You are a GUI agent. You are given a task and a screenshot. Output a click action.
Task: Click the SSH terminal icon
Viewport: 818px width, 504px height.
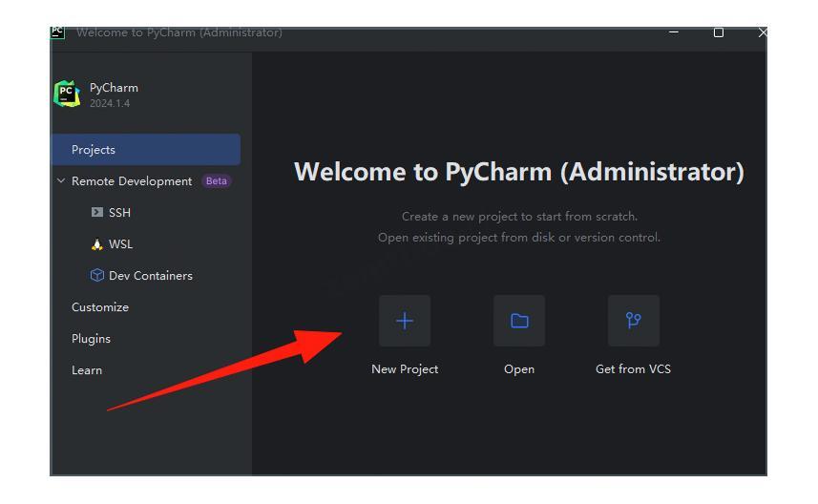97,212
